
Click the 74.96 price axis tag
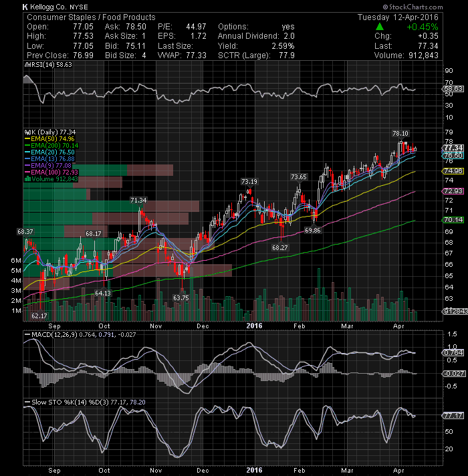tap(453, 171)
